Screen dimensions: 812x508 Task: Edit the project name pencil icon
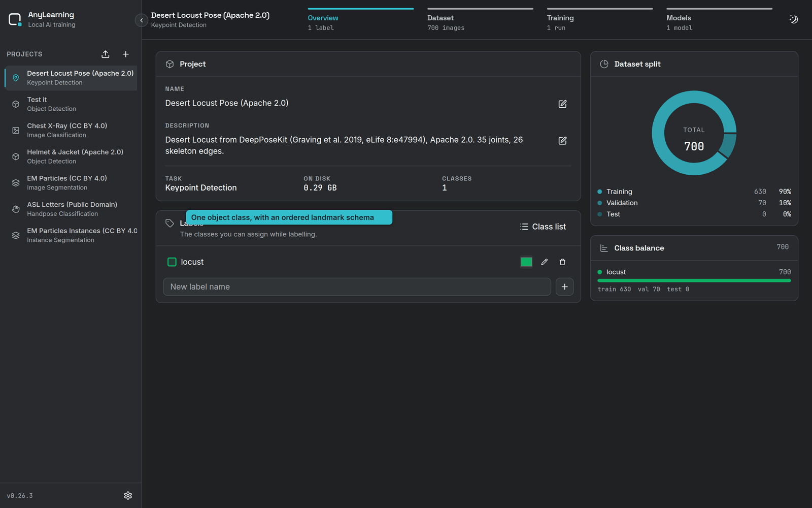(562, 104)
